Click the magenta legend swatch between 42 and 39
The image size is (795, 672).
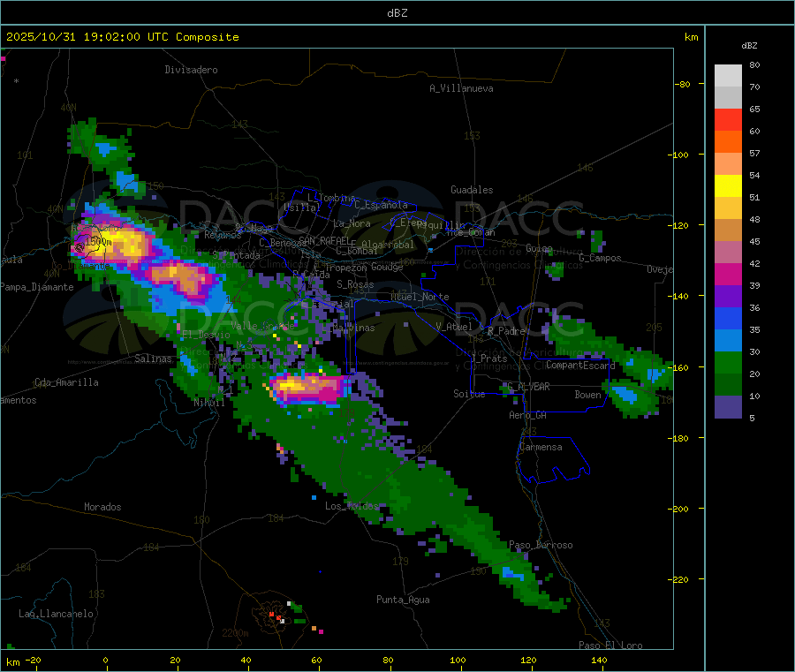pos(728,275)
